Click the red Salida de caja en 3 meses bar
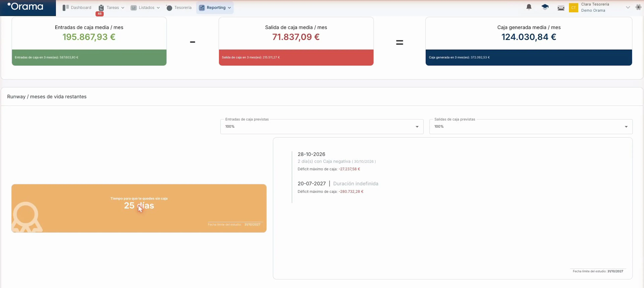Viewport: 644px width, 288px height. (x=296, y=58)
